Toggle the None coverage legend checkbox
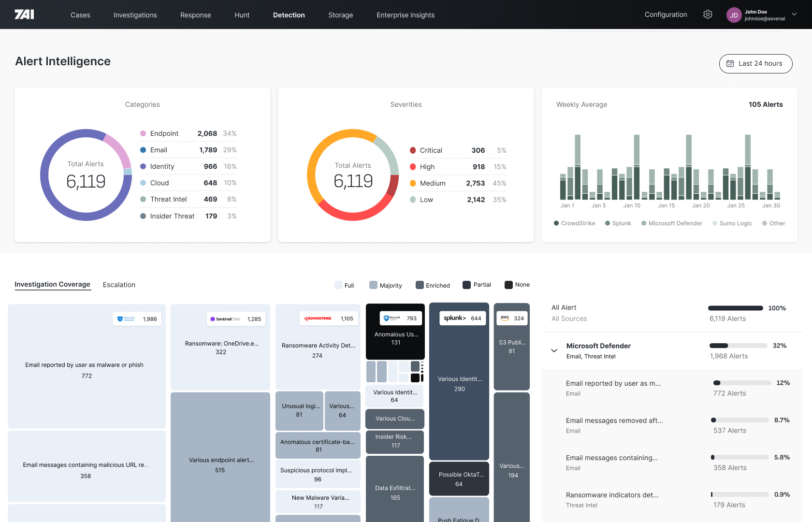This screenshot has width=812, height=522. click(x=508, y=285)
